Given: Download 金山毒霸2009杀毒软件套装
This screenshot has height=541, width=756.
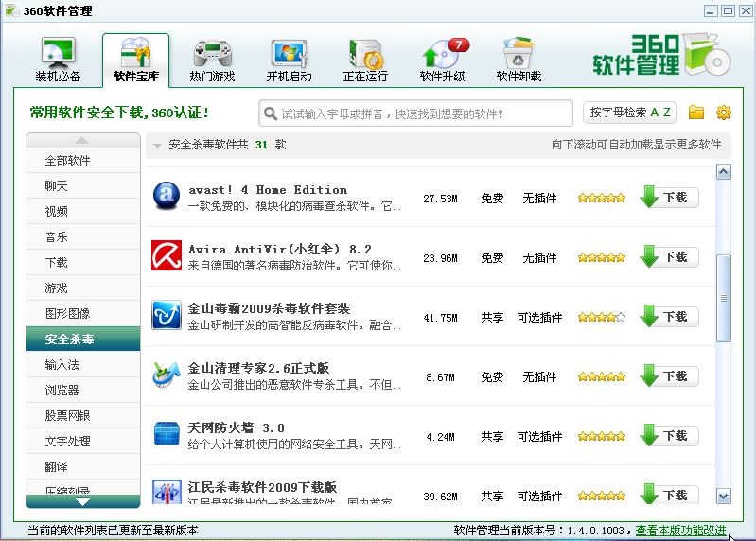Looking at the screenshot, I should (x=669, y=317).
